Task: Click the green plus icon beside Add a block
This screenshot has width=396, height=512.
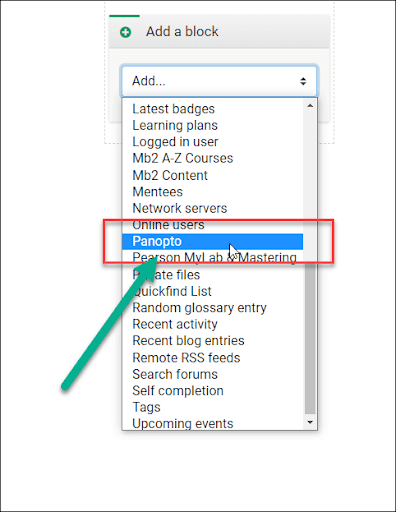Action: [125, 32]
